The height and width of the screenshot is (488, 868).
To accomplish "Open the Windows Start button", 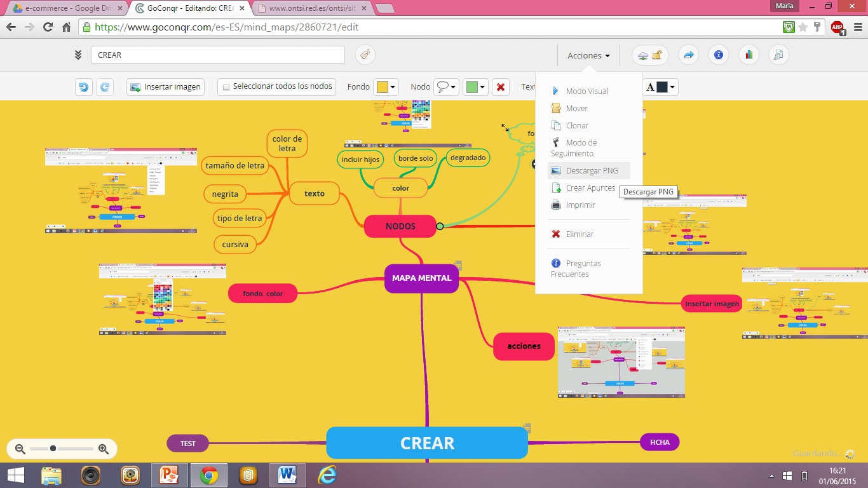I will pyautogui.click(x=15, y=475).
